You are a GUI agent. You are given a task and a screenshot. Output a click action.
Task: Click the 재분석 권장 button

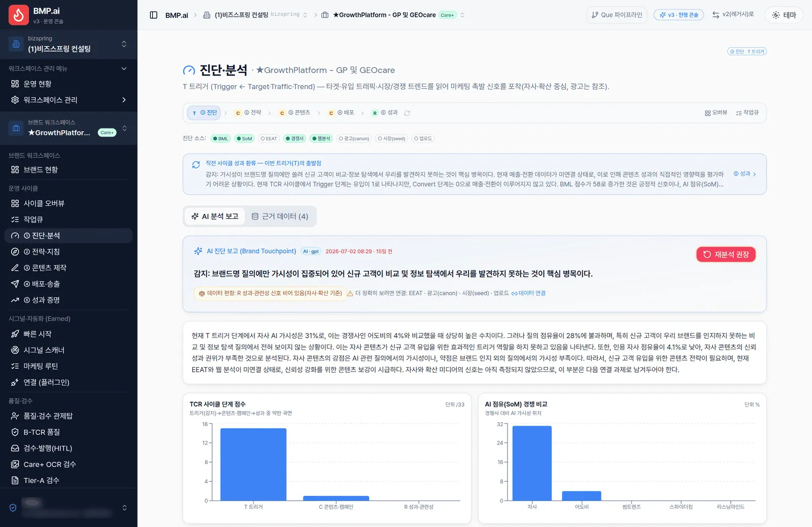726,255
